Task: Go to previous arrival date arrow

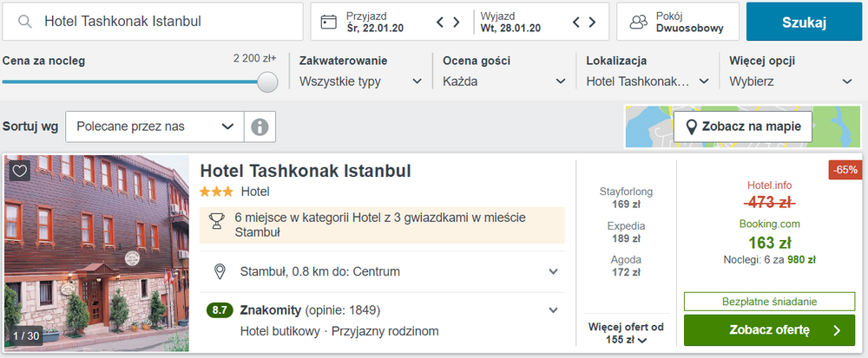Action: point(441,22)
